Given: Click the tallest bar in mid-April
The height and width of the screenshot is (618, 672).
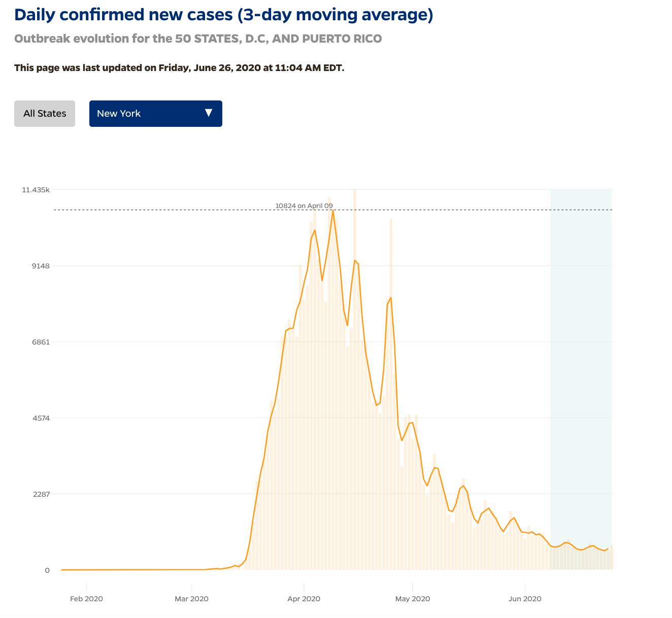Looking at the screenshot, I should pos(355,355).
